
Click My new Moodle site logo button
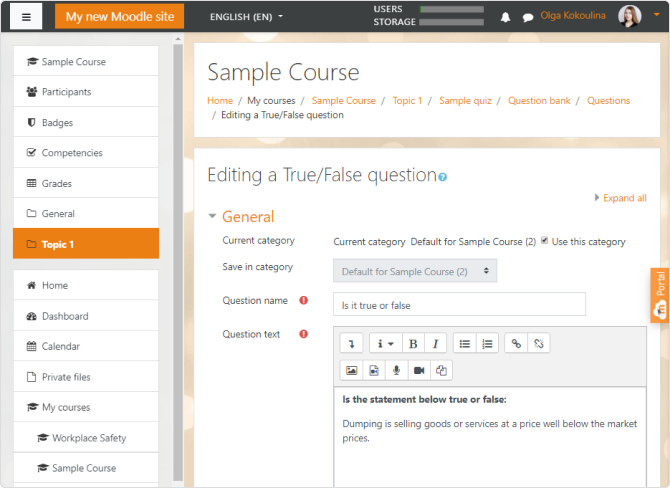pyautogui.click(x=120, y=17)
